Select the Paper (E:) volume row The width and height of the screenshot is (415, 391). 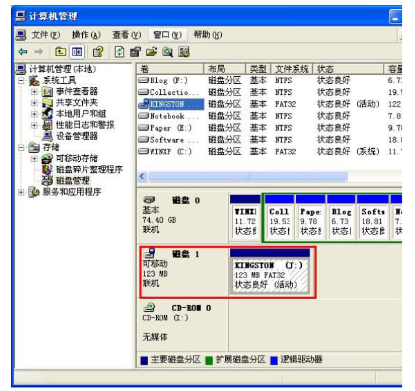coord(269,128)
